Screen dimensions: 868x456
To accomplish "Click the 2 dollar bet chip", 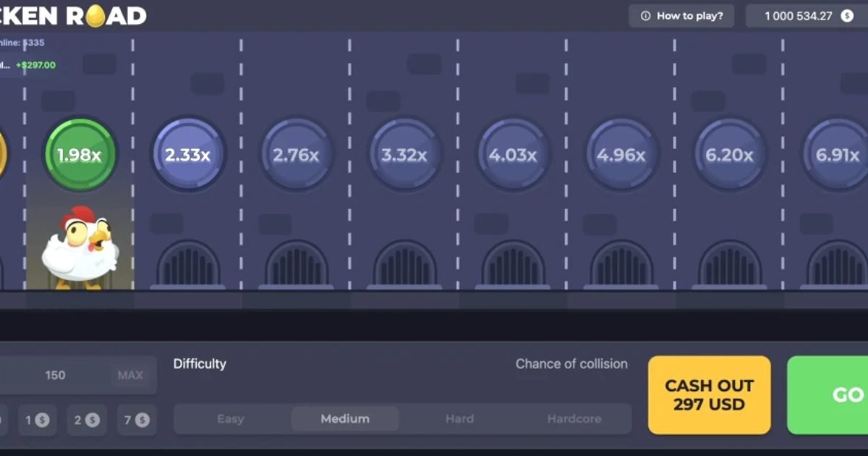I will click(87, 419).
